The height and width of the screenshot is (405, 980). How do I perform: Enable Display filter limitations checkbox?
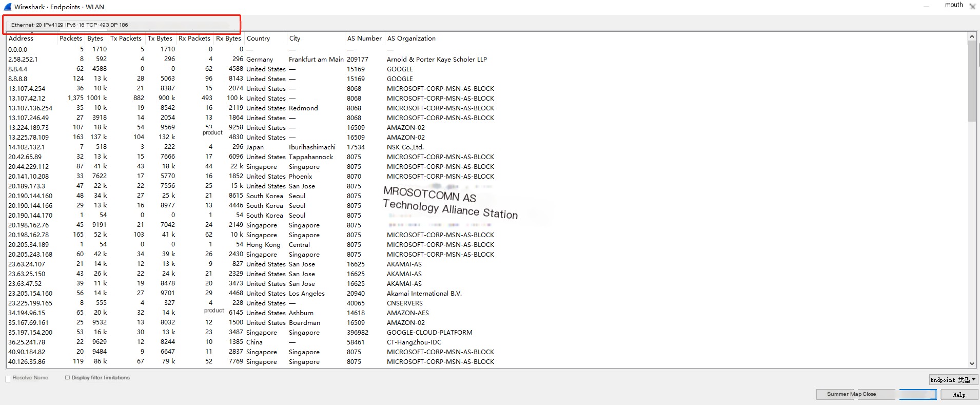pos(67,378)
